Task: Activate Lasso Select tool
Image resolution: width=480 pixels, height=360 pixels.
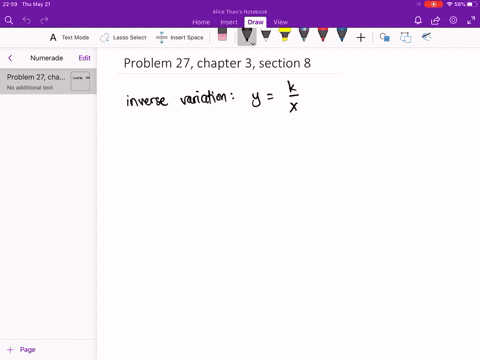Action: [123, 37]
